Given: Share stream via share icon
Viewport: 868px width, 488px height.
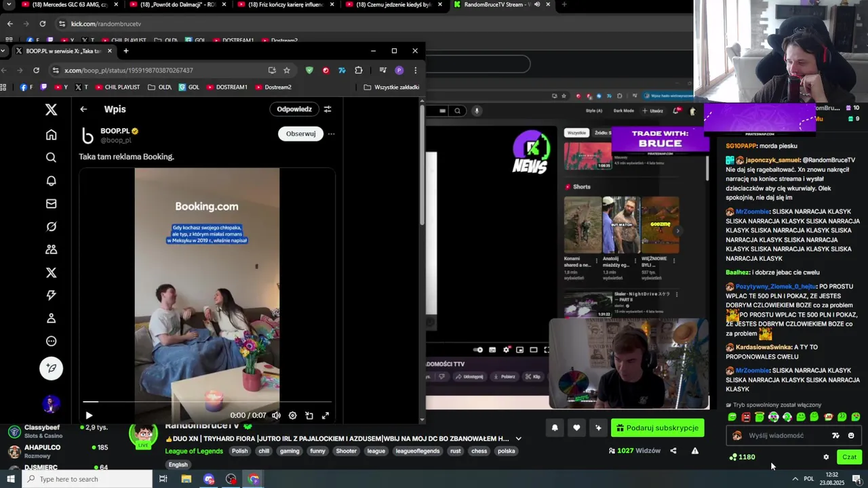Looking at the screenshot, I should click(673, 451).
